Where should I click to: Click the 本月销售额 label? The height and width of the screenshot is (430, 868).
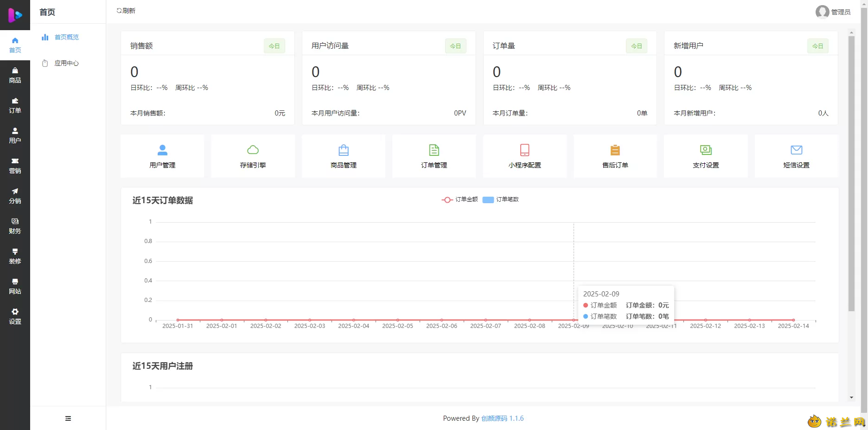(148, 113)
